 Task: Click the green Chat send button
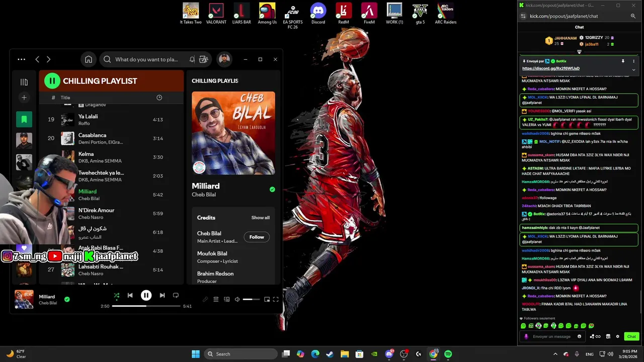click(x=631, y=336)
